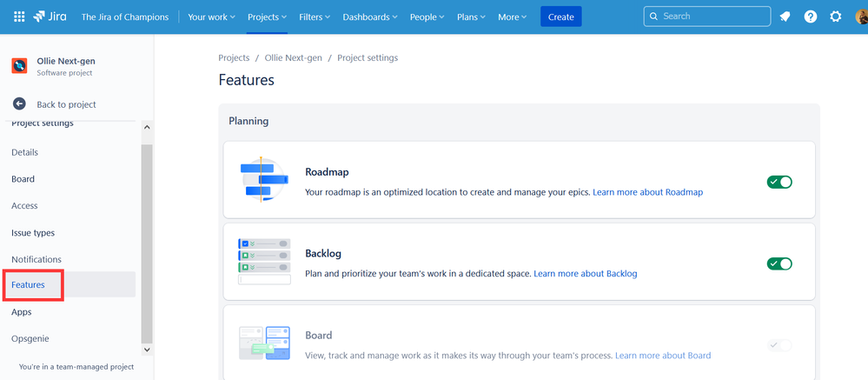Expand the Dashboards dropdown
The image size is (868, 380).
[x=370, y=17]
